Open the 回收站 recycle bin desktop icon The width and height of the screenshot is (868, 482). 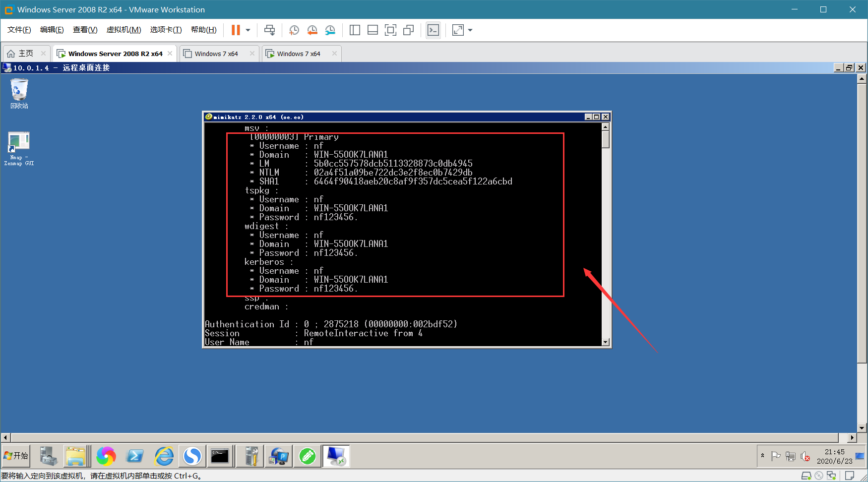coord(19,94)
